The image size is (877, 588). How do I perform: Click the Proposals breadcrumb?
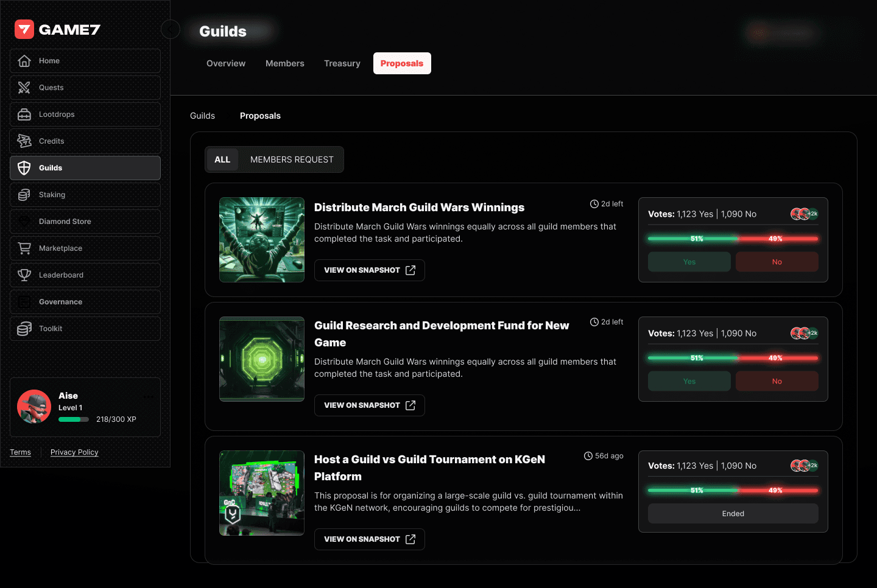pos(260,116)
